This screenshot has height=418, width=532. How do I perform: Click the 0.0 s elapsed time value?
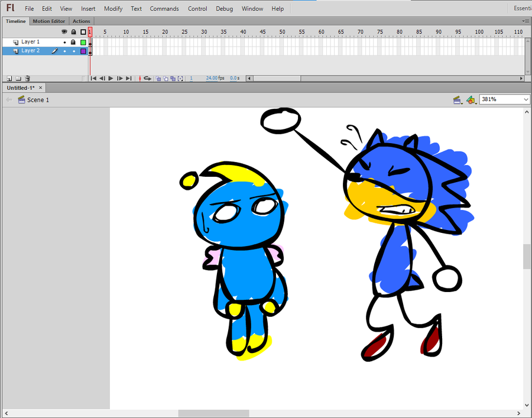click(x=235, y=78)
